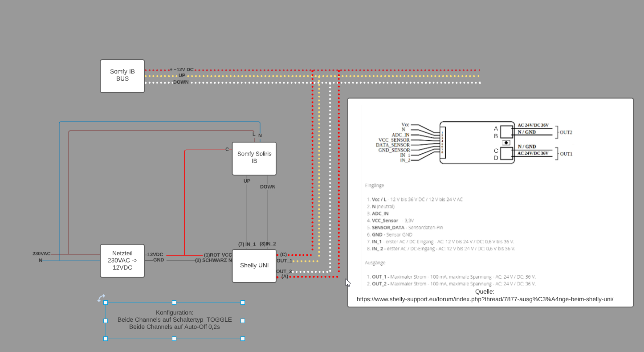
Task: Click the '(1)ROT VCC' label
Action: [x=218, y=255]
